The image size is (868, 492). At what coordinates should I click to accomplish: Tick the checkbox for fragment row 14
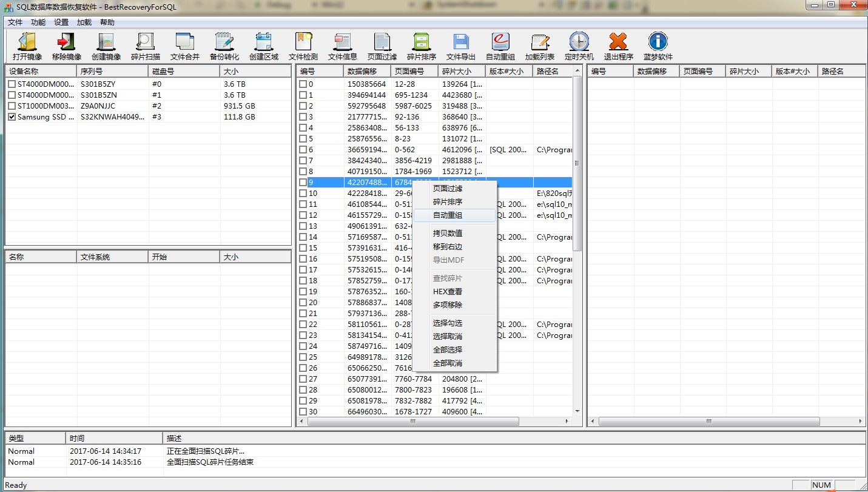(x=303, y=237)
